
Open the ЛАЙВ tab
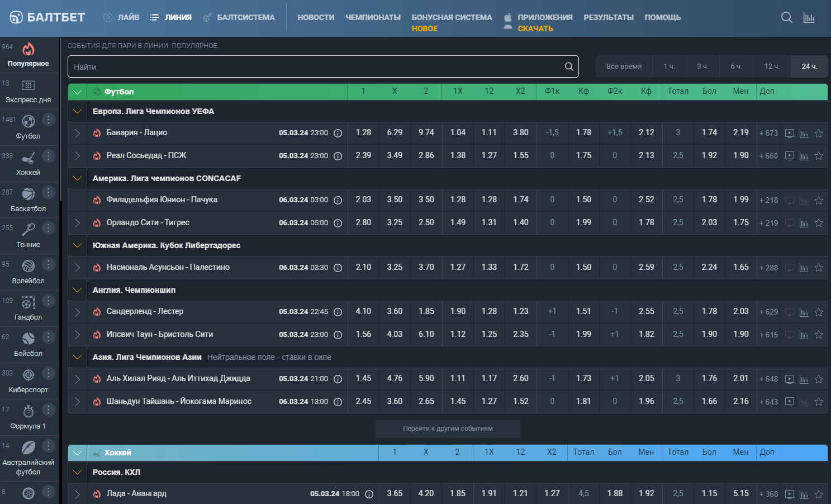[x=121, y=17]
